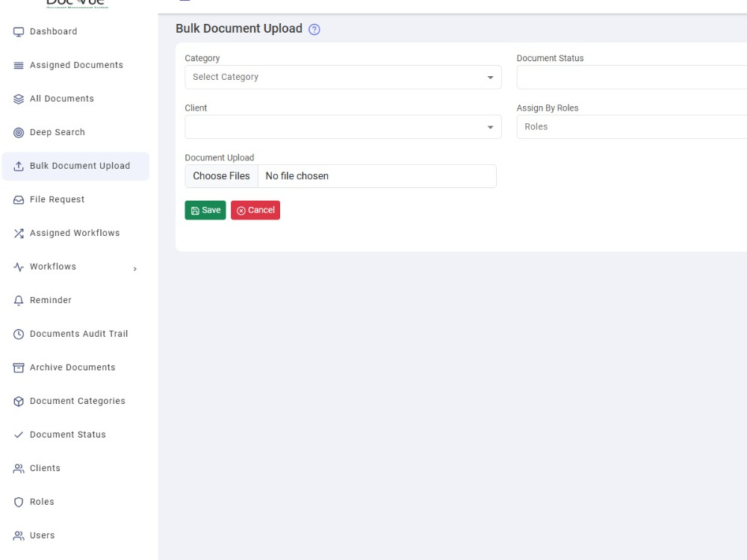
Task: Click the Assigned Workflows shuffle icon
Action: point(19,233)
